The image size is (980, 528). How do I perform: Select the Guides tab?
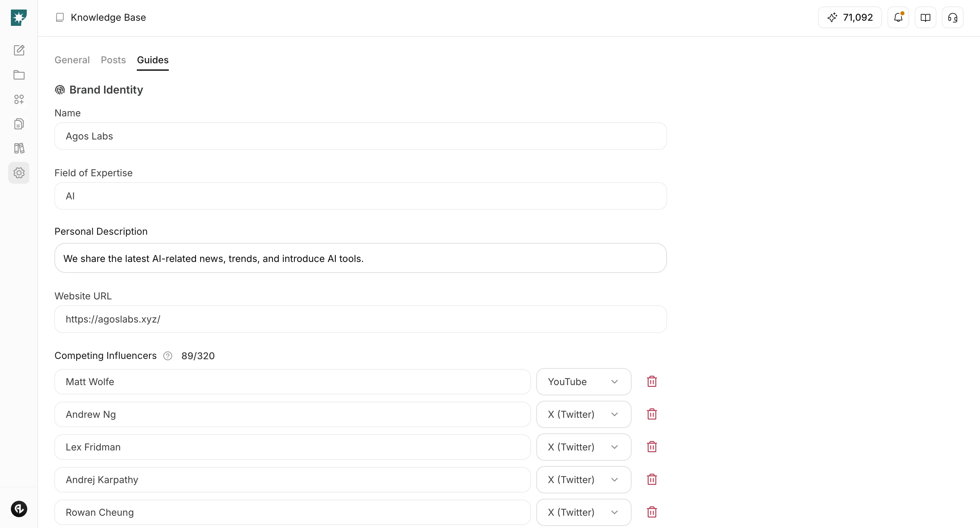click(x=152, y=60)
